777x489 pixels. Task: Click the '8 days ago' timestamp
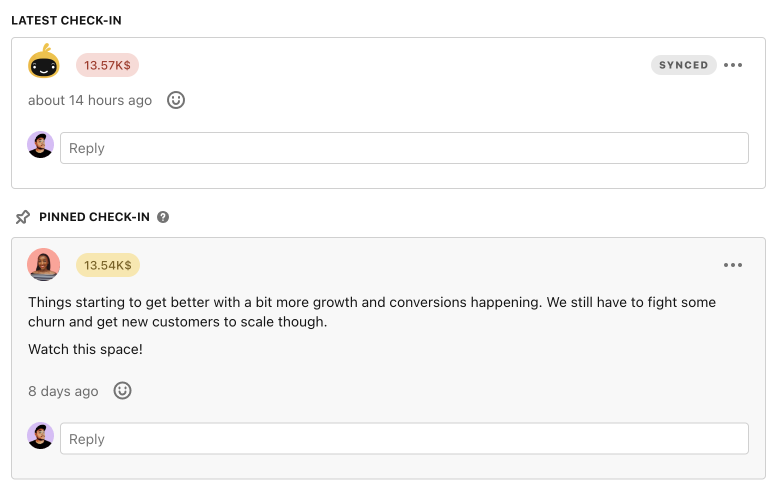coord(63,391)
